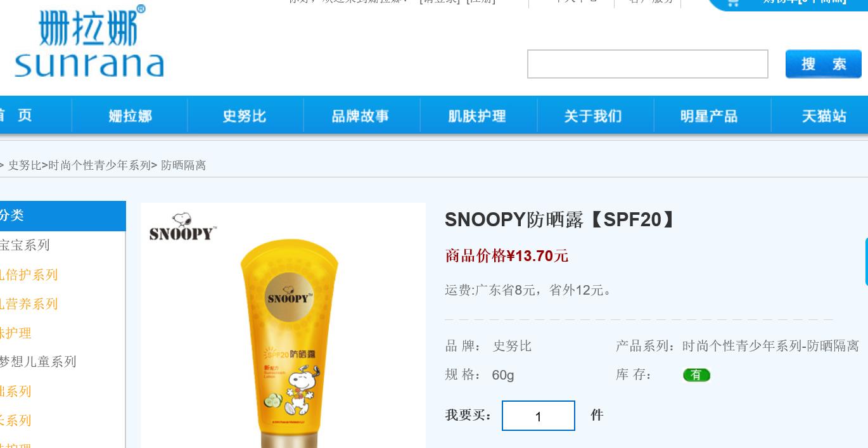Open the 史努比 navigation menu
The image size is (868, 448).
[x=245, y=116]
